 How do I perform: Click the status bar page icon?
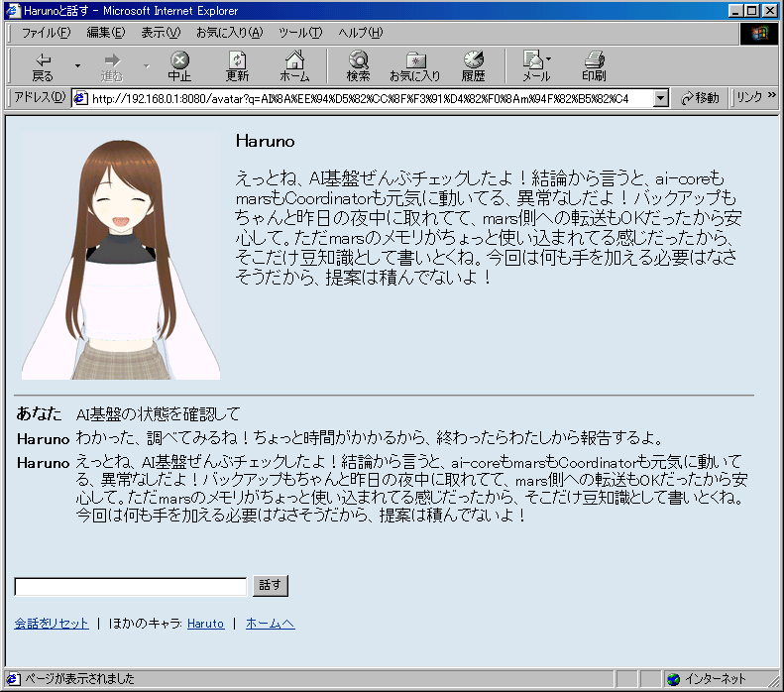pyautogui.click(x=14, y=678)
